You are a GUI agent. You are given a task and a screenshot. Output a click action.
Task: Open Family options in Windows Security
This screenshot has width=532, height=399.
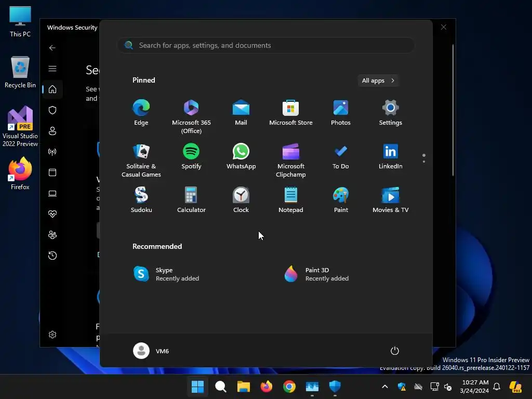point(52,235)
